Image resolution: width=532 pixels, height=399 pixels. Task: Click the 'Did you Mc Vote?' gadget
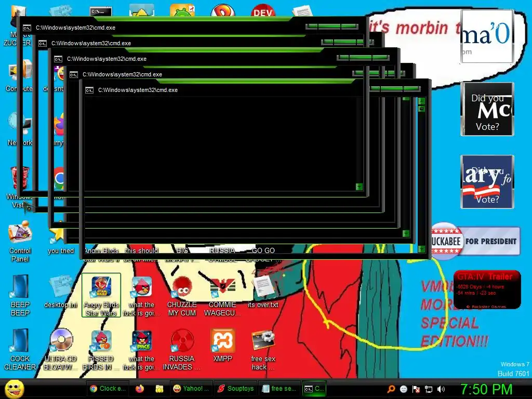click(487, 109)
